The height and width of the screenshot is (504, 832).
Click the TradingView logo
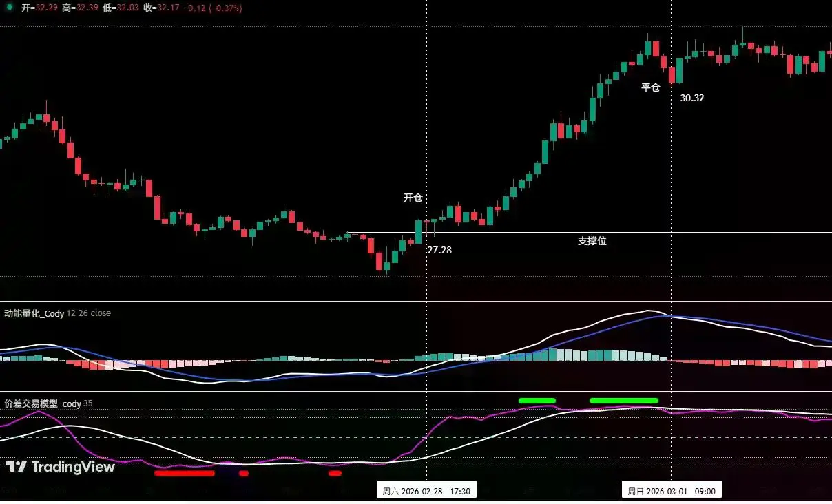coord(61,467)
